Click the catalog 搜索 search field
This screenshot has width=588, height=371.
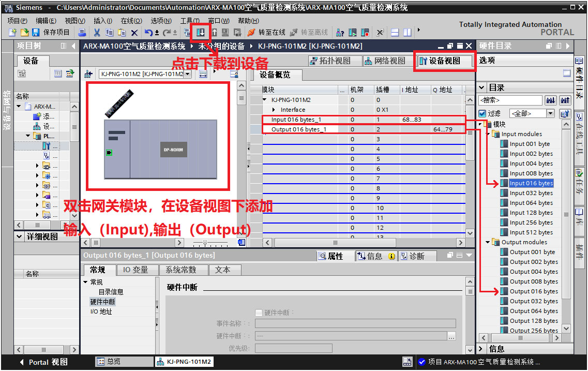click(x=511, y=100)
